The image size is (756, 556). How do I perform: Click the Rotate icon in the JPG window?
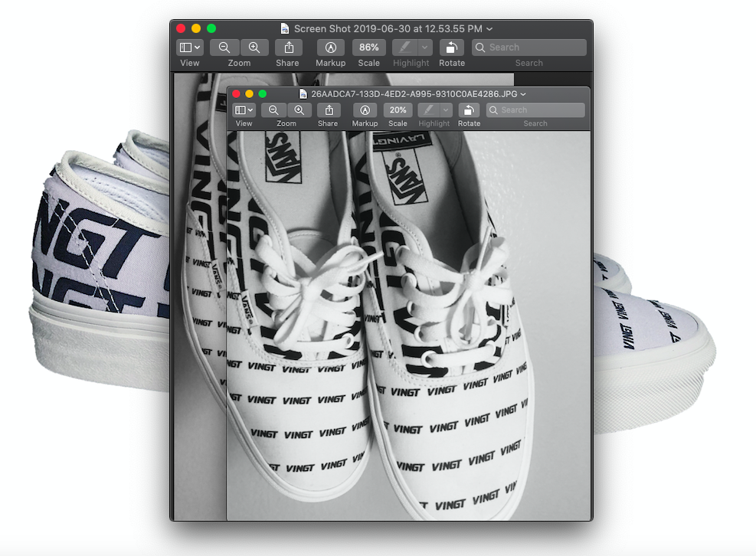tap(469, 110)
